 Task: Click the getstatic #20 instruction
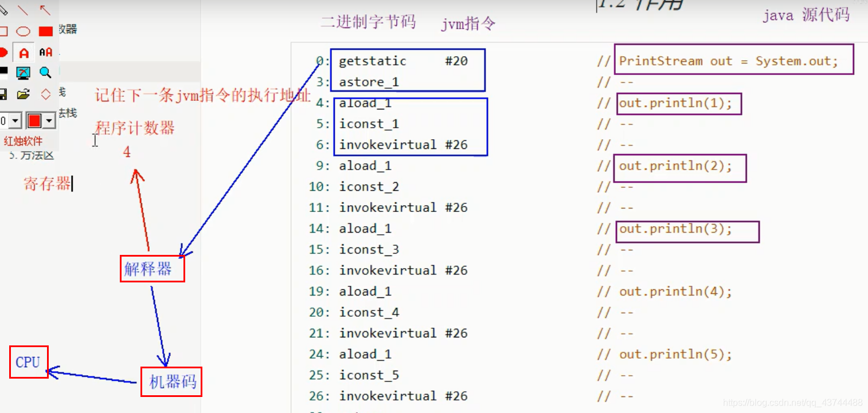point(404,61)
